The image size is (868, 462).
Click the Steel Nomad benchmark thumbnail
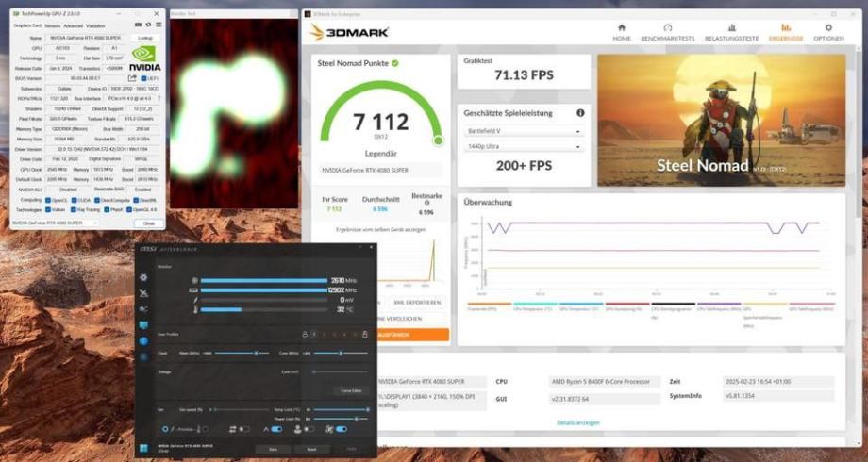point(722,120)
